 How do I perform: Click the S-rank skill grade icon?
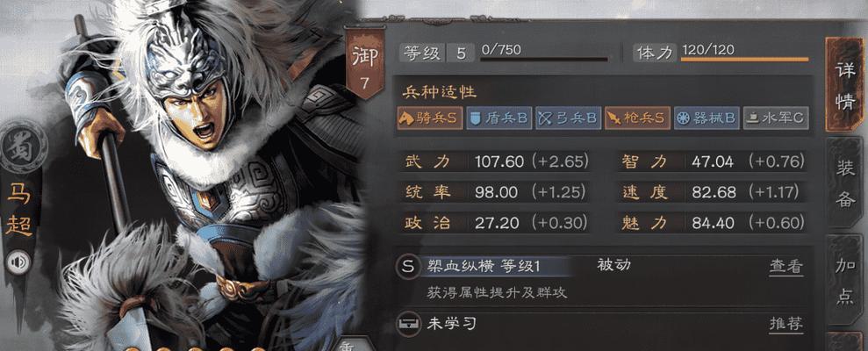(408, 266)
